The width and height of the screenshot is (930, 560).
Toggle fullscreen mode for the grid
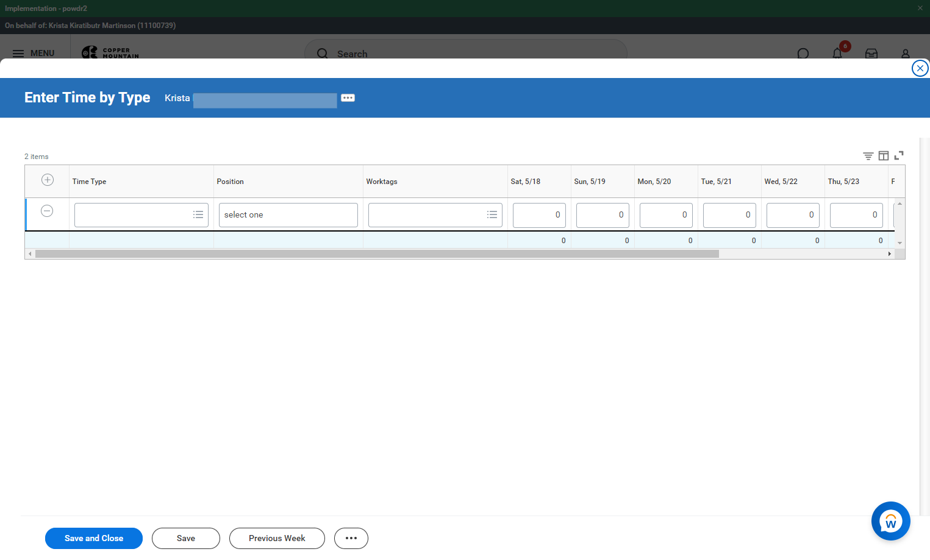click(x=899, y=156)
